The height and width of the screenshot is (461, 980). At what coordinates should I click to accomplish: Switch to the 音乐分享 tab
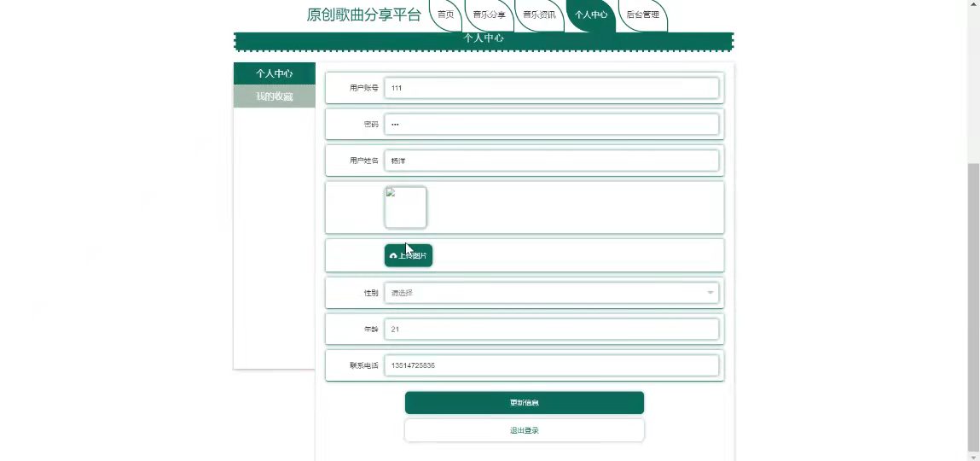coord(489,15)
